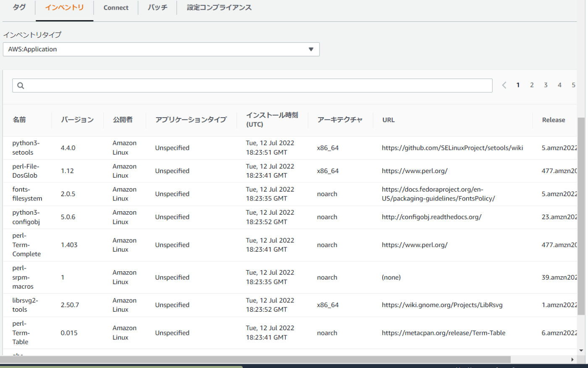
Task: Open the インベントリタイプ dropdown arrow
Action: coord(311,49)
